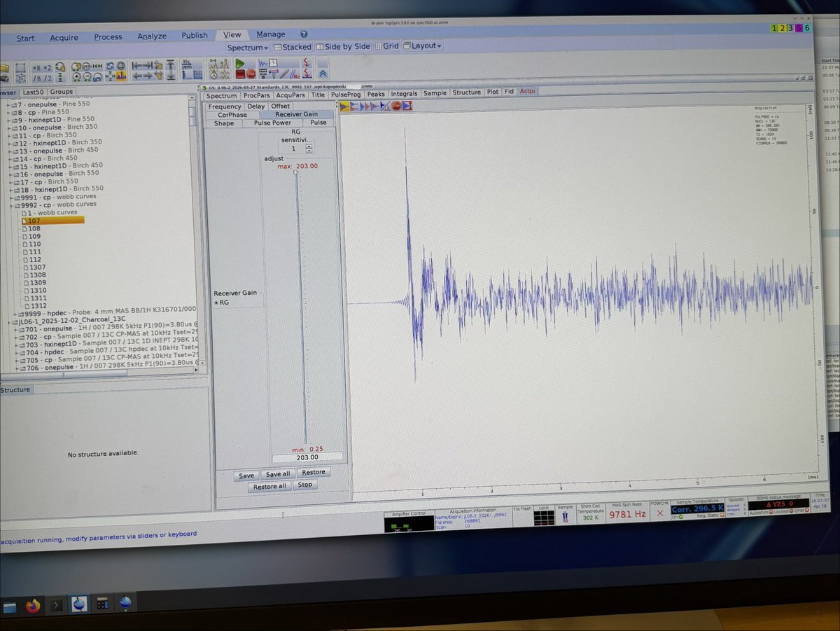Switch to the Last50 browser tab
Viewport: 840px width, 631px height.
point(33,92)
